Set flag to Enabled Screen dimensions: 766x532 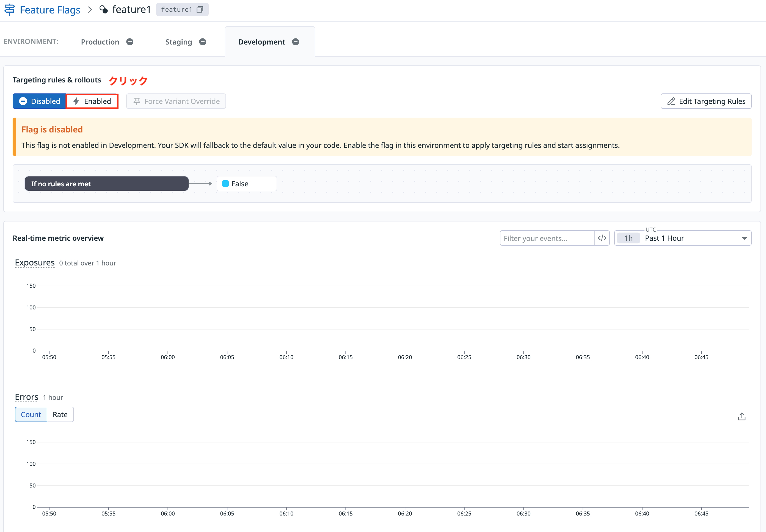point(92,101)
